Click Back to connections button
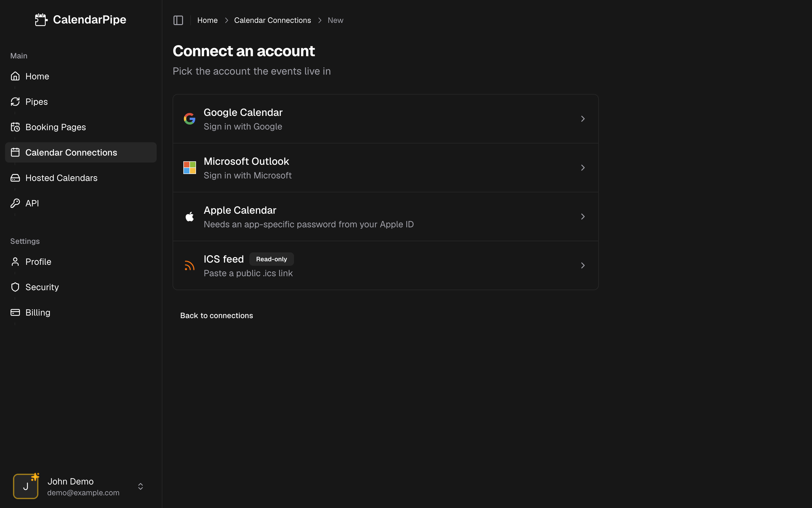 [x=216, y=316]
